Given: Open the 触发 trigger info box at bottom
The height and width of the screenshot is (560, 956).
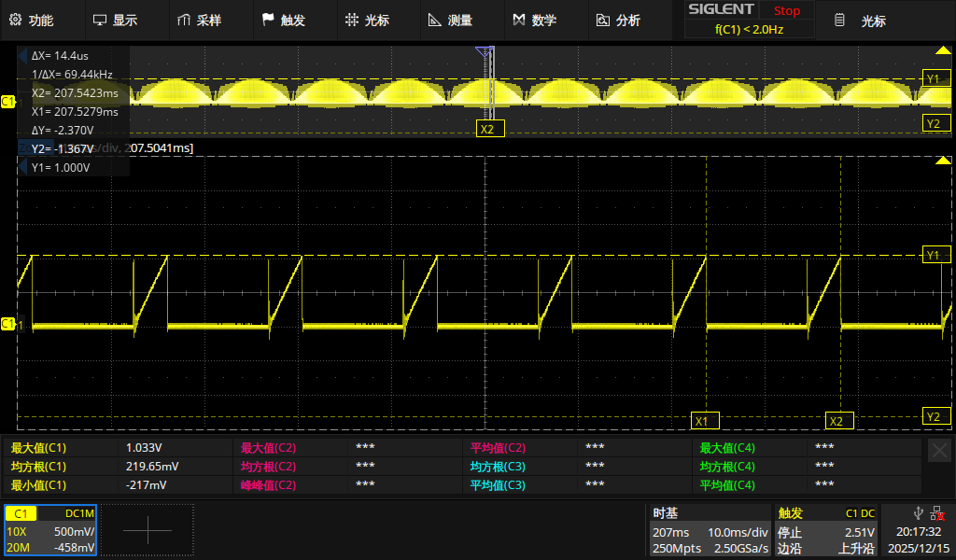Looking at the screenshot, I should (825, 530).
